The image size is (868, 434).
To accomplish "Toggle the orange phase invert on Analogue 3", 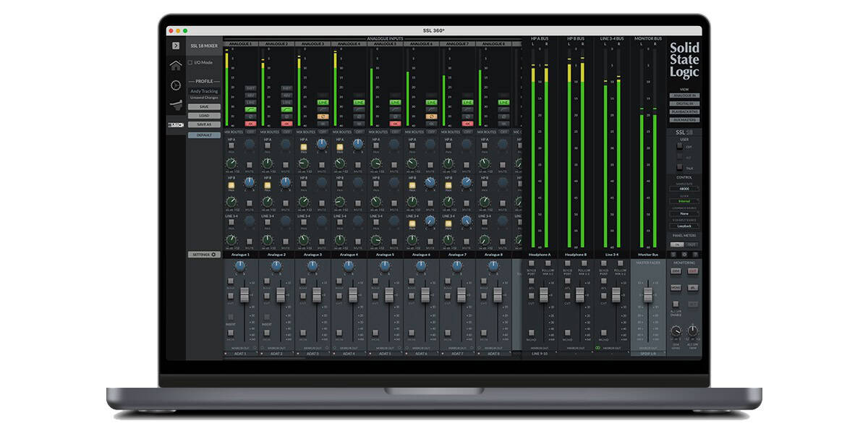I will (323, 116).
